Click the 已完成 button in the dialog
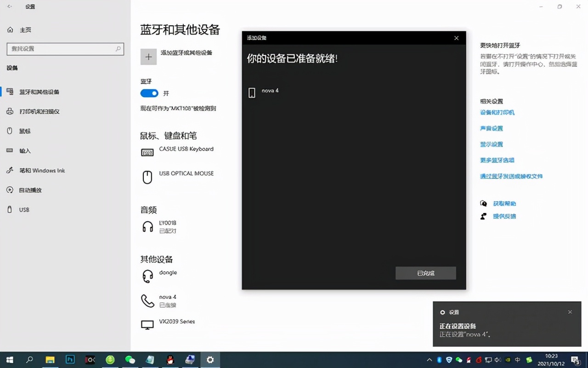This screenshot has width=588, height=368. (x=425, y=273)
